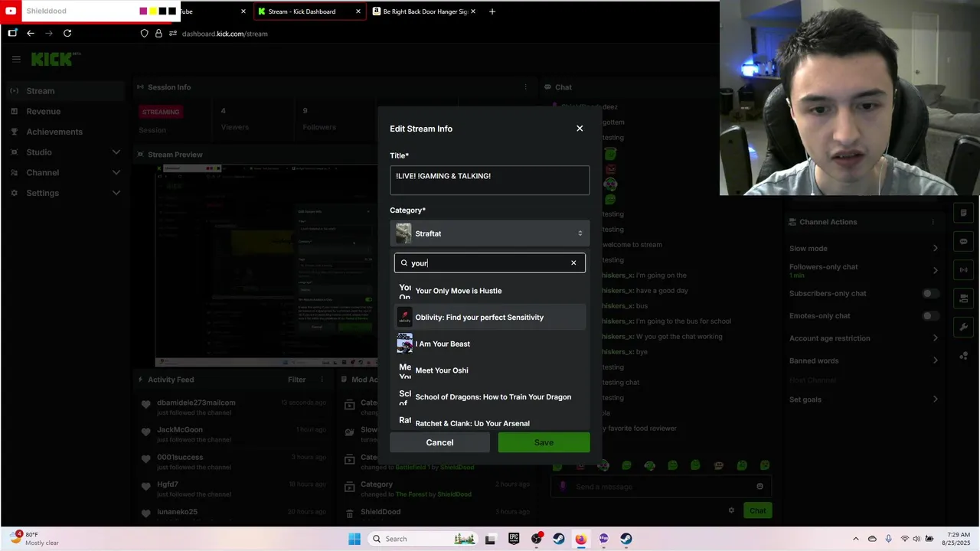Click the magenta color swatch in overlay

(x=144, y=11)
